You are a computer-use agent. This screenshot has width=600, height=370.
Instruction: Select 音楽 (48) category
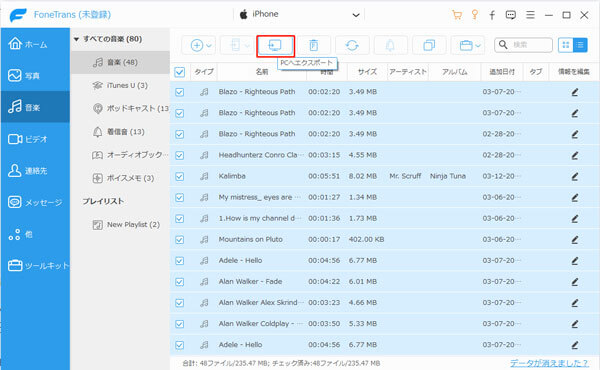[120, 62]
